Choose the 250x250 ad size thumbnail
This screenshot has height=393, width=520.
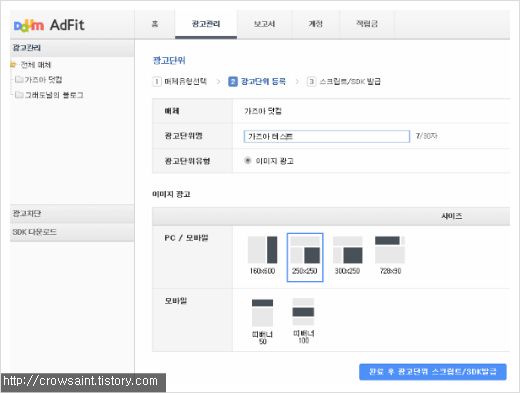point(305,257)
